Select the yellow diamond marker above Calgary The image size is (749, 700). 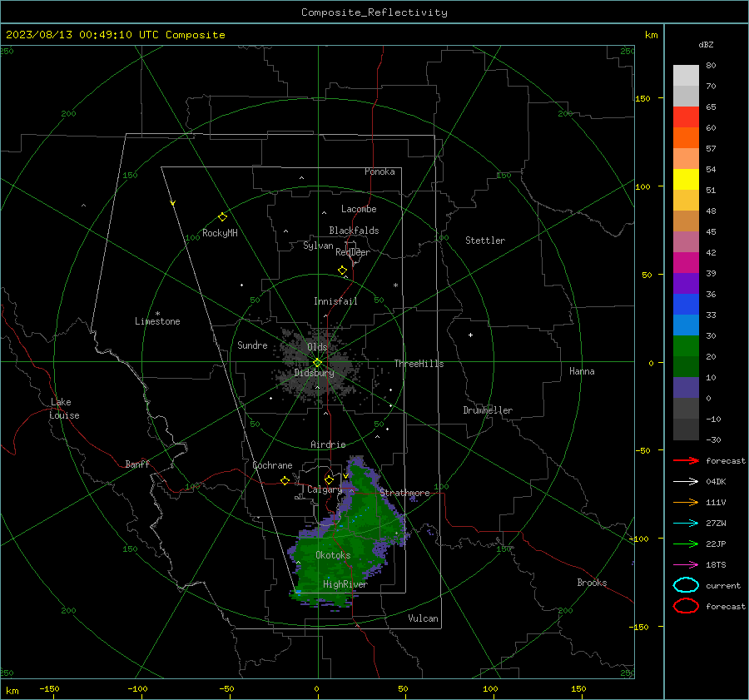tap(329, 479)
